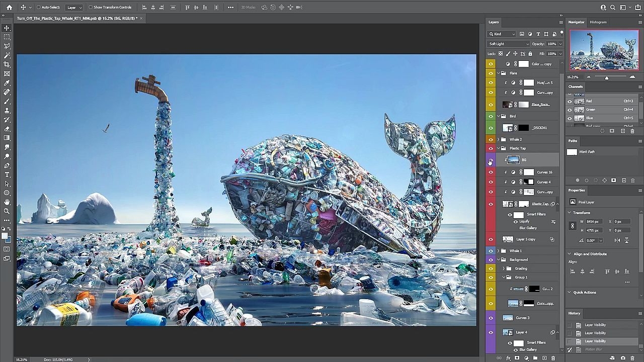Filter layers by adjustment layers icon
Viewport: 644px width, 362px height.
[530, 34]
